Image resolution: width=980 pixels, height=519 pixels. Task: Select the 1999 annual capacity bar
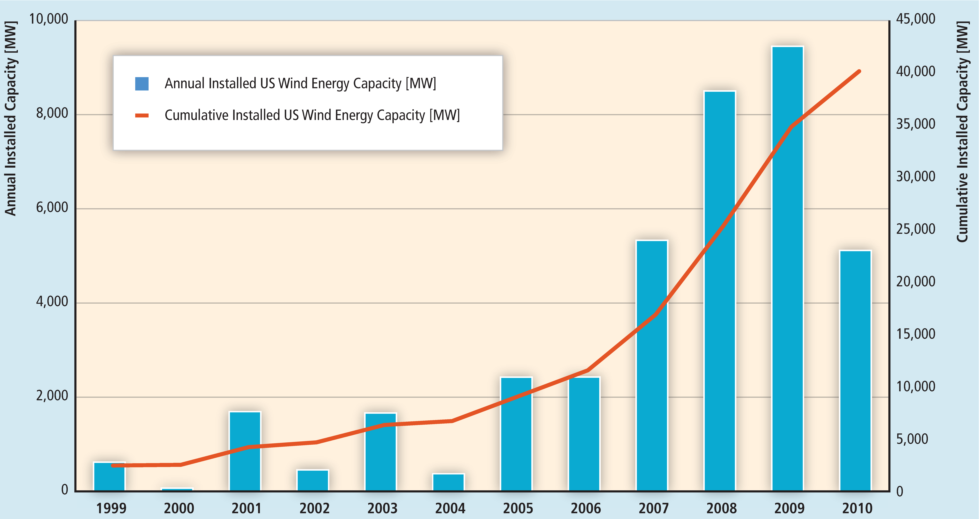click(x=109, y=476)
